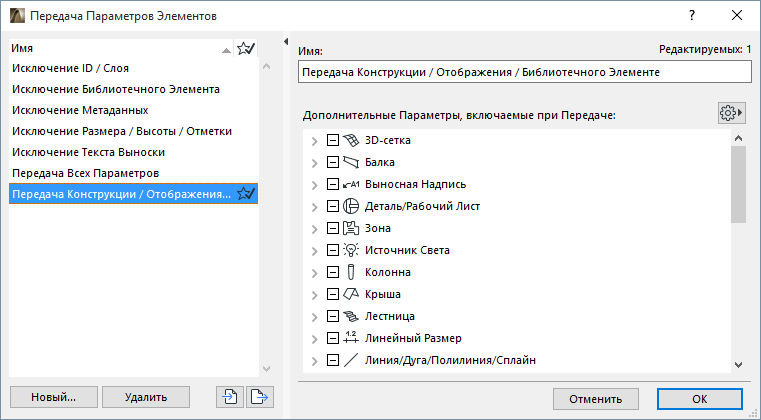
Task: Select Исключение Метаданных in the list
Action: (80, 110)
